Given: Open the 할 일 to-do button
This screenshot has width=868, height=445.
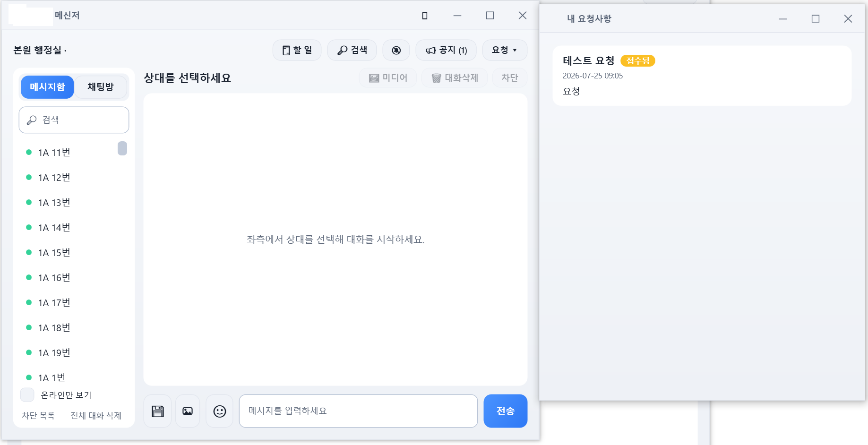Looking at the screenshot, I should [x=297, y=50].
